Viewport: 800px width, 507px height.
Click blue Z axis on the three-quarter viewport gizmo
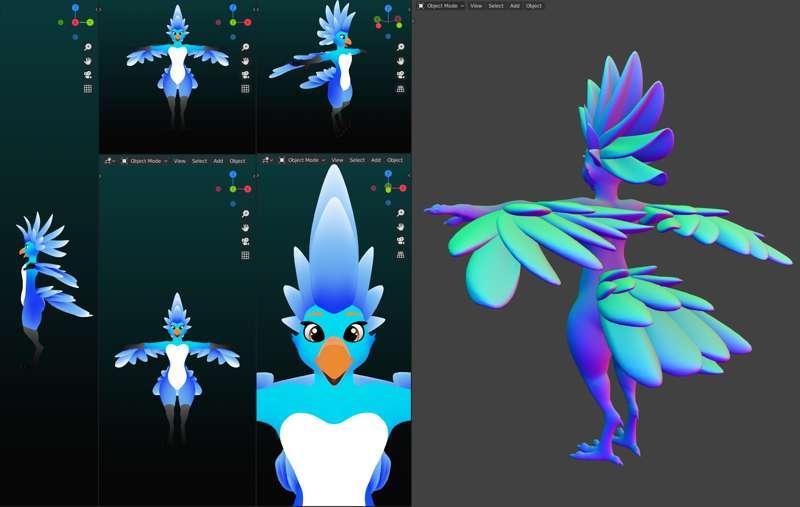pyautogui.click(x=388, y=8)
